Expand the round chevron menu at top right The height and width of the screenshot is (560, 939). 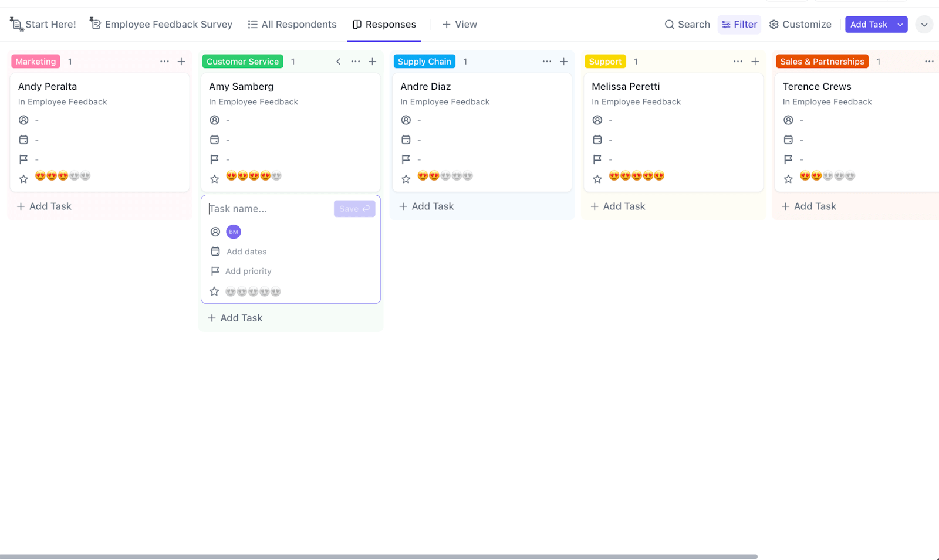(924, 25)
